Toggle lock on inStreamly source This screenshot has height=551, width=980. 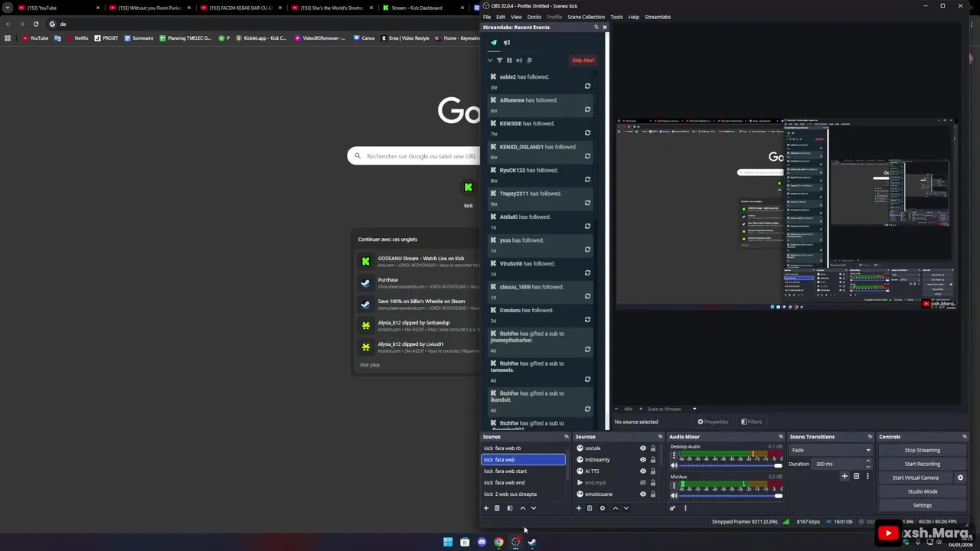pos(653,460)
